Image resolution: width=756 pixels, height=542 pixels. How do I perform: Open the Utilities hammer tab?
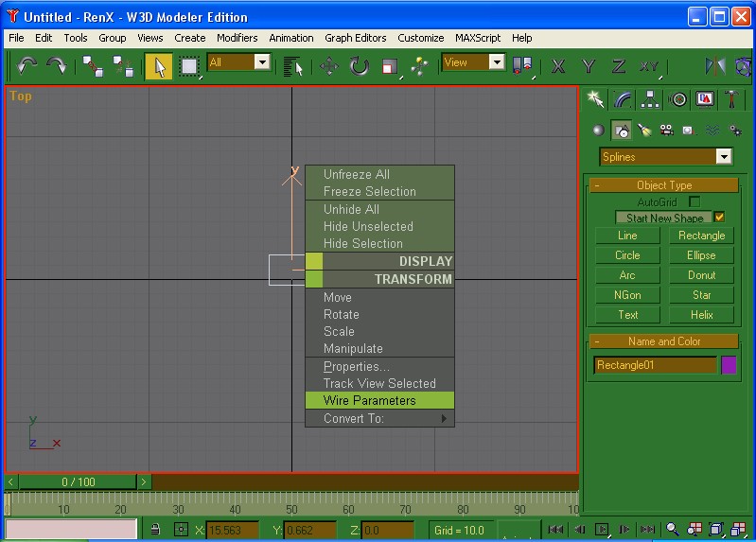tap(732, 99)
